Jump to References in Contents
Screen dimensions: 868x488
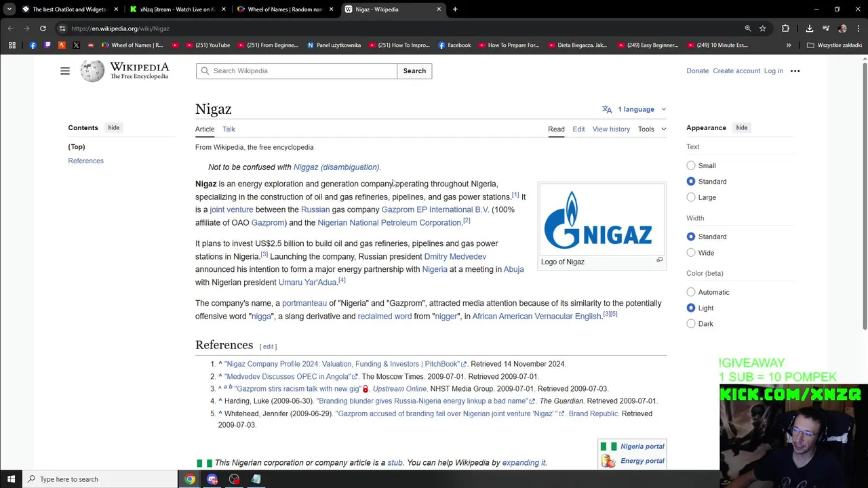pyautogui.click(x=85, y=161)
